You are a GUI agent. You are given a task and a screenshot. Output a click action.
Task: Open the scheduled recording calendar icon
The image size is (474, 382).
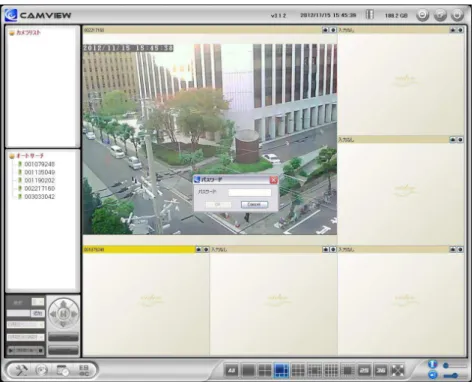click(62, 370)
